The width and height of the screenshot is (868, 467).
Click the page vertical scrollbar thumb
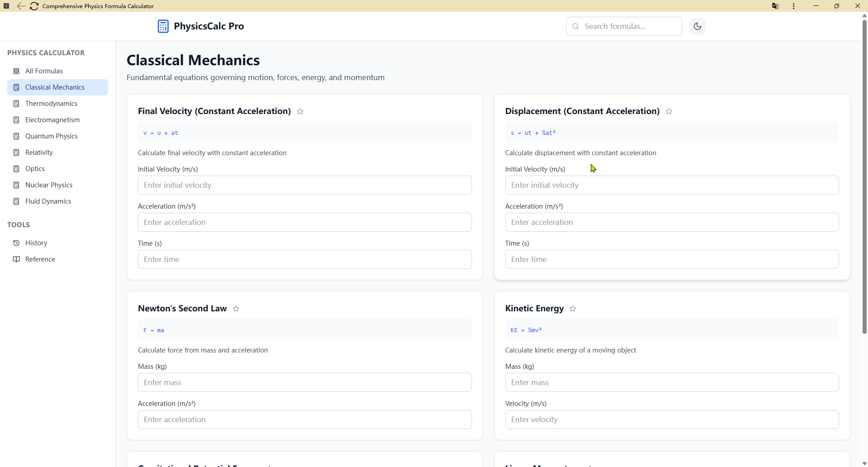click(x=864, y=177)
